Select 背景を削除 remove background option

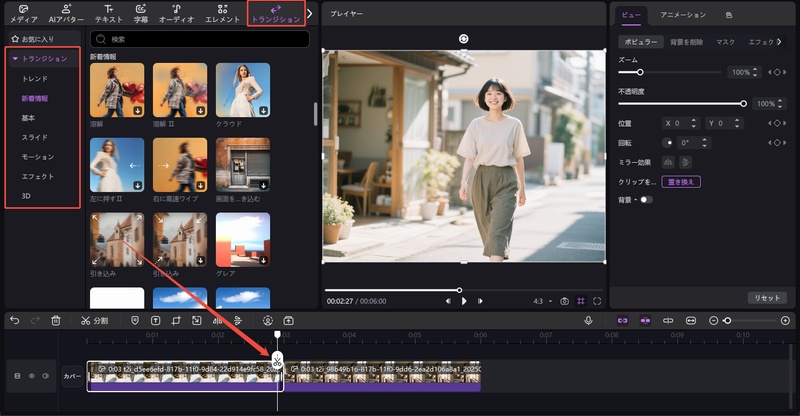tap(686, 42)
